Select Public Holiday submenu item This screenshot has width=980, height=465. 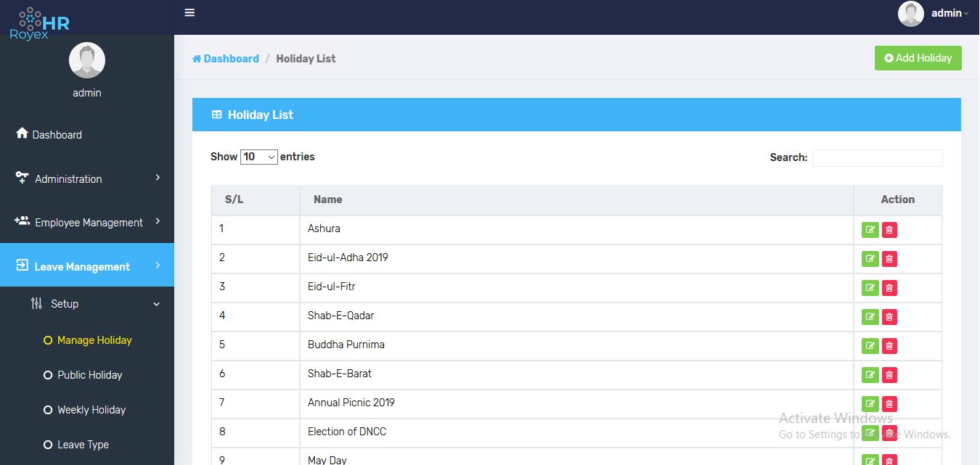tap(87, 375)
